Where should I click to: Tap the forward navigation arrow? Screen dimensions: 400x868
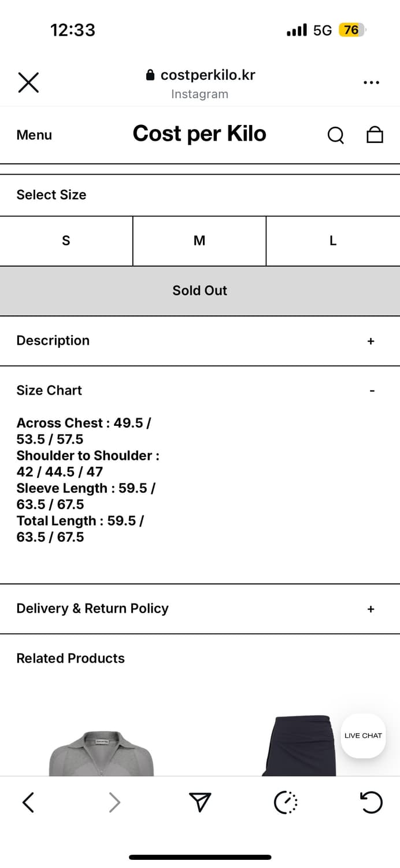click(114, 802)
